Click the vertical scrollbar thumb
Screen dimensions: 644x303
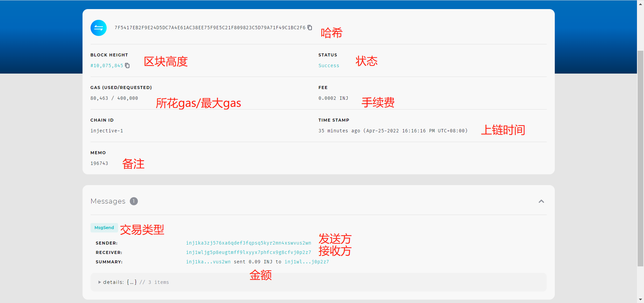(640, 158)
